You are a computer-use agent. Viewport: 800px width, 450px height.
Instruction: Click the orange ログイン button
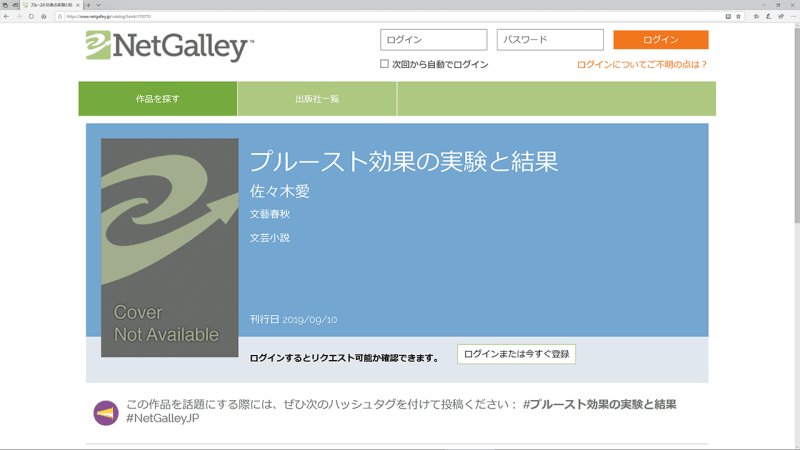point(661,40)
